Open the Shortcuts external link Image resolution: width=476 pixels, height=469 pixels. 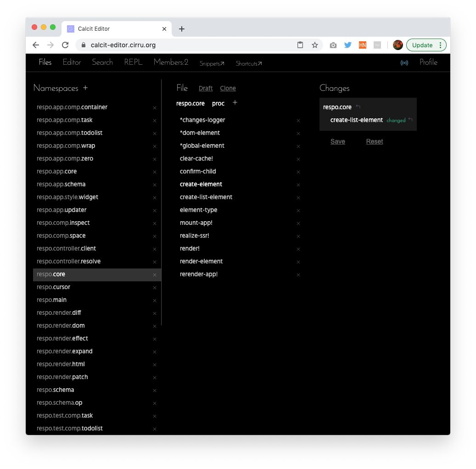pos(249,63)
